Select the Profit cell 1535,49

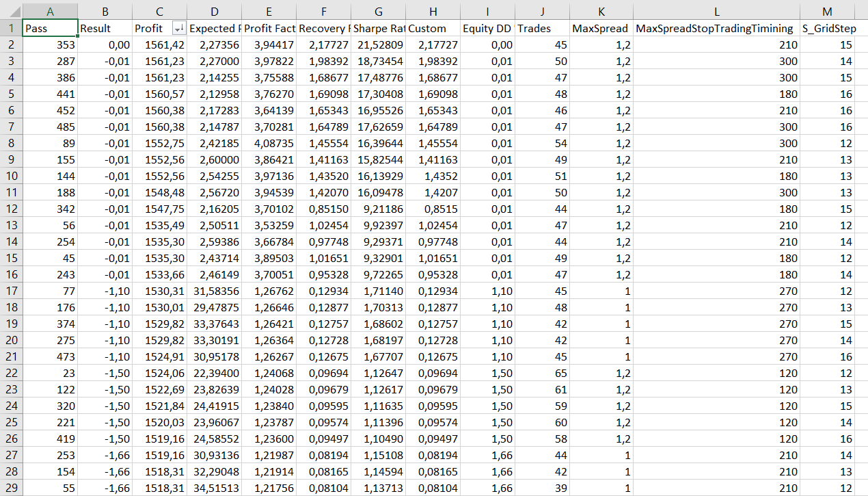159,225
